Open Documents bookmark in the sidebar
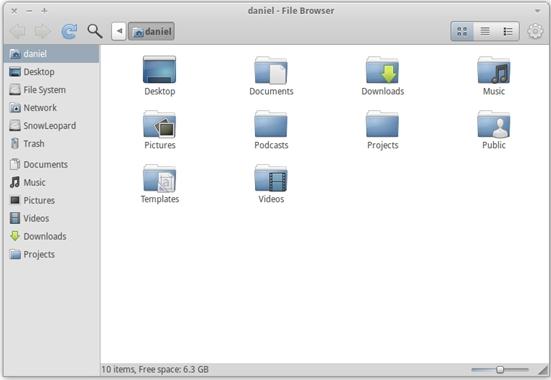 pos(52,164)
